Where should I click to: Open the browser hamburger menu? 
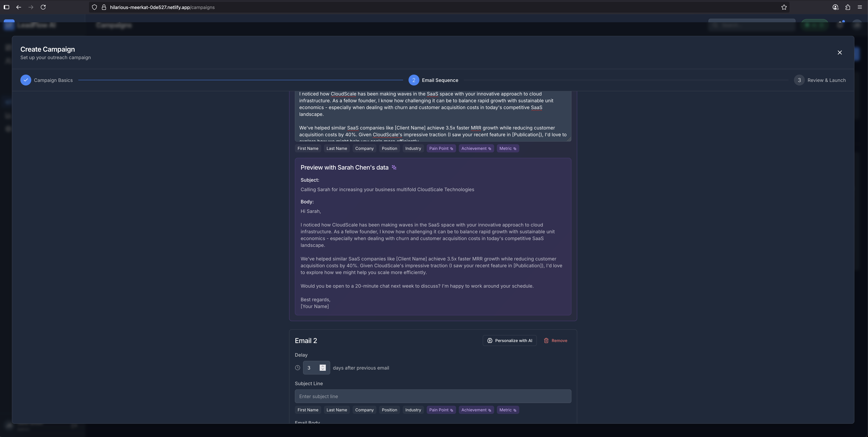[860, 7]
